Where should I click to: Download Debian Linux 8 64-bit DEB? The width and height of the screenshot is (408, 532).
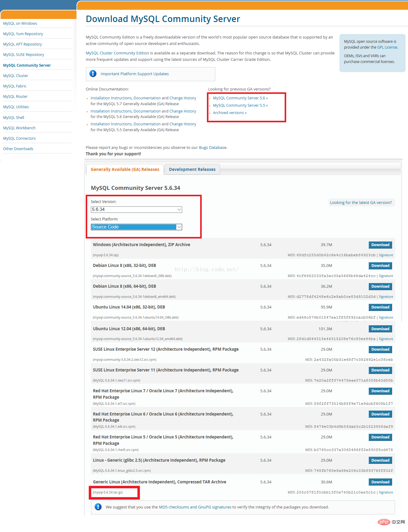pos(380,286)
